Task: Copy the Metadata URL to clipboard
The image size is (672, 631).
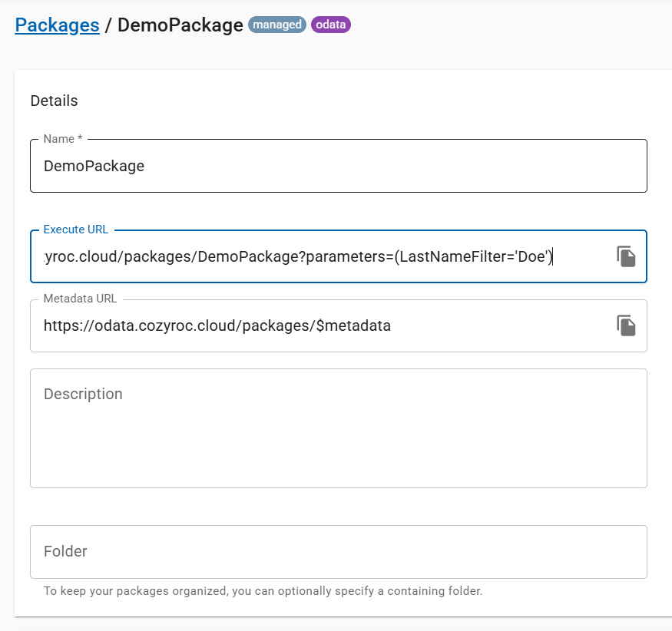Action: click(627, 325)
